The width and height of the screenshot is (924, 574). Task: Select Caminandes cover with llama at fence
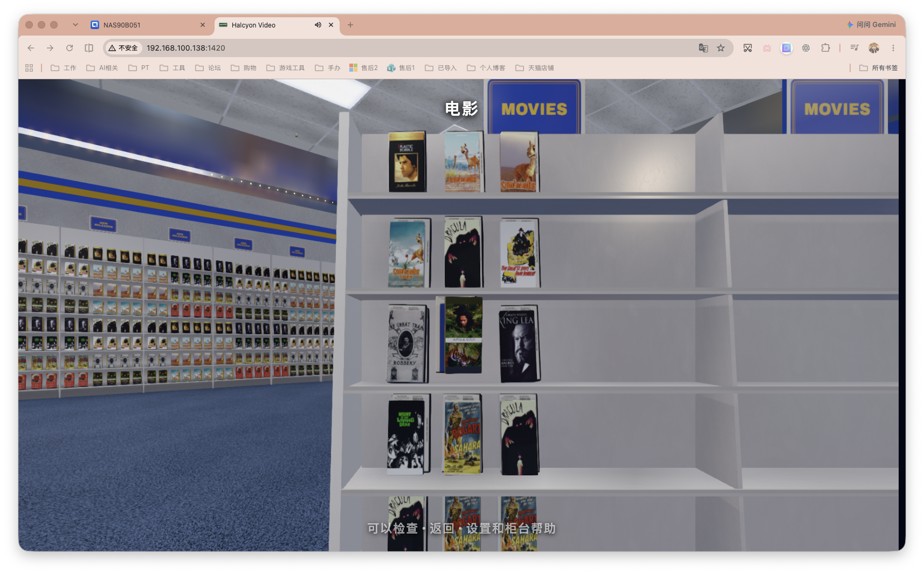tap(463, 162)
